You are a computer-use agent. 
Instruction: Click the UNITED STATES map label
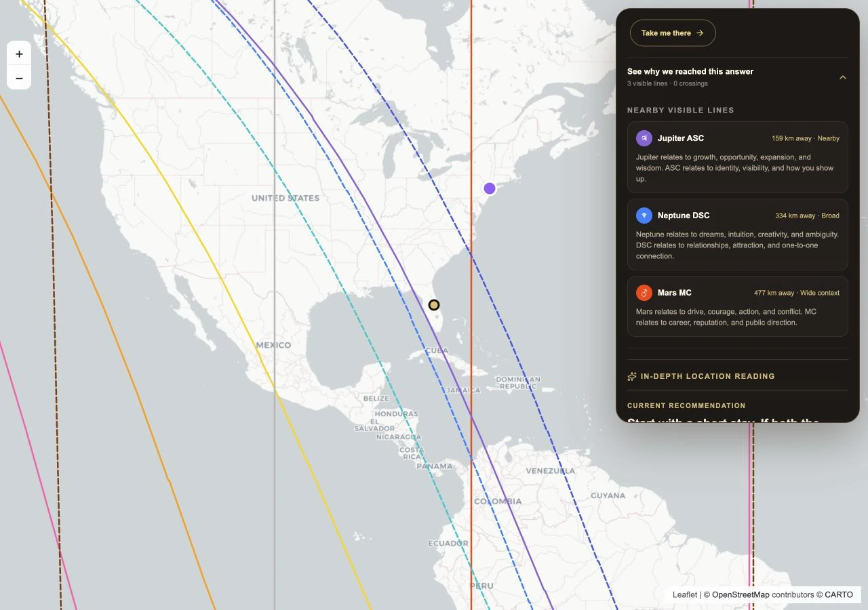coord(285,198)
